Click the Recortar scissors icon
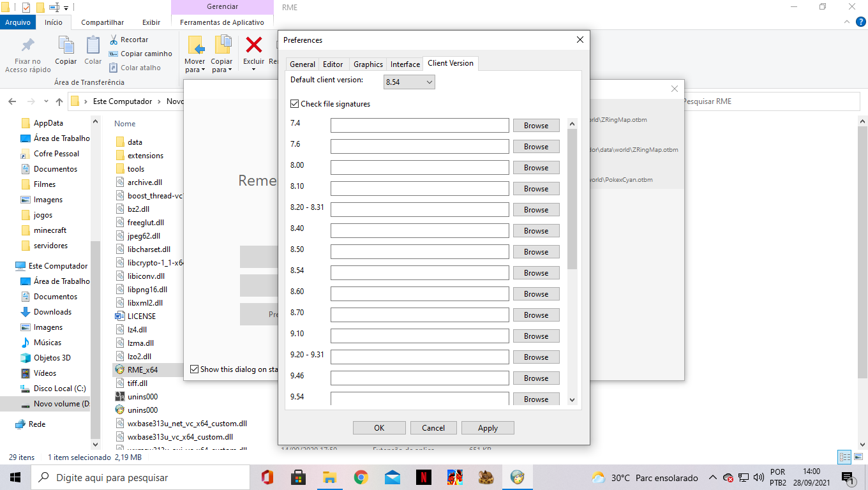This screenshot has height=490, width=868. click(x=114, y=40)
